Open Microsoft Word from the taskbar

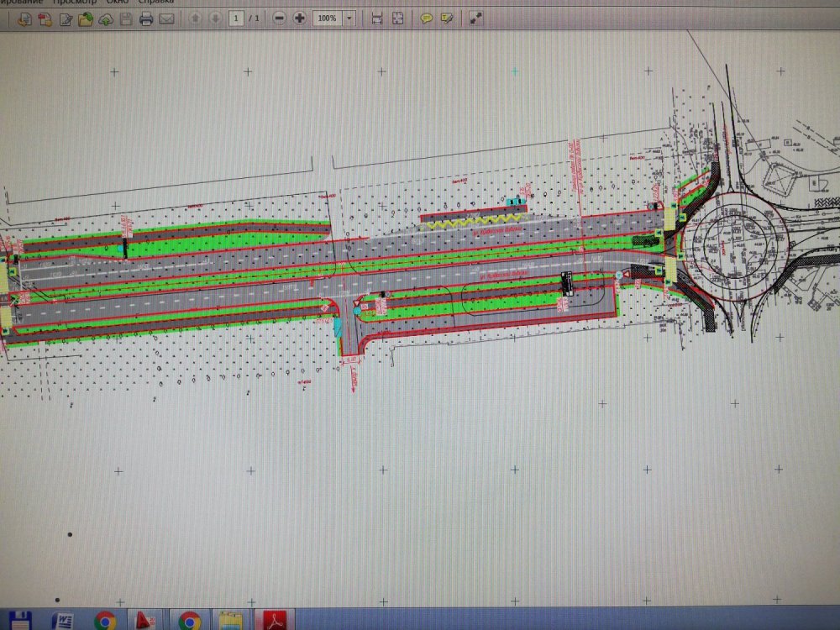(x=63, y=621)
